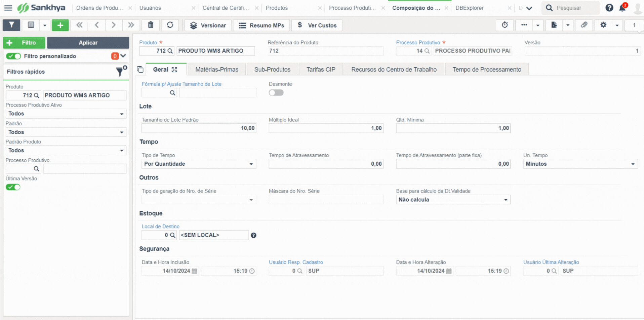Image resolution: width=644 pixels, height=320 pixels.
Task: Switch to the DBExplorer application tab
Action: tap(470, 8)
